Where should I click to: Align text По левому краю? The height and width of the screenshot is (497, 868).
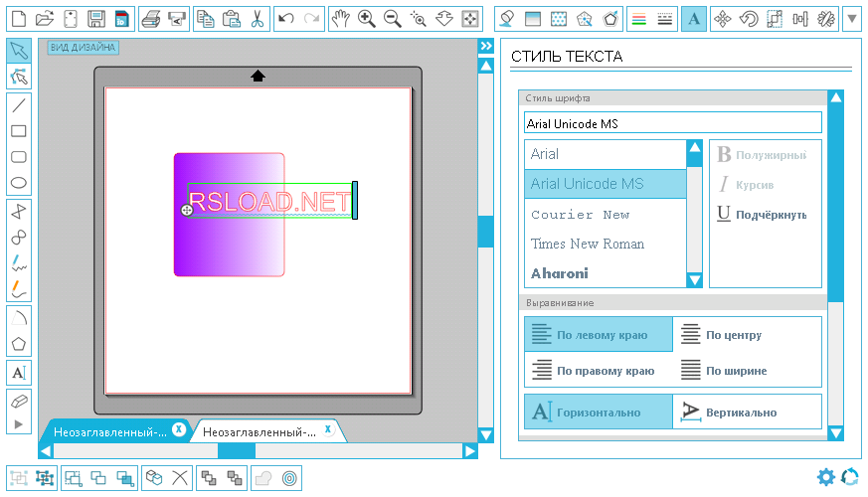[599, 334]
